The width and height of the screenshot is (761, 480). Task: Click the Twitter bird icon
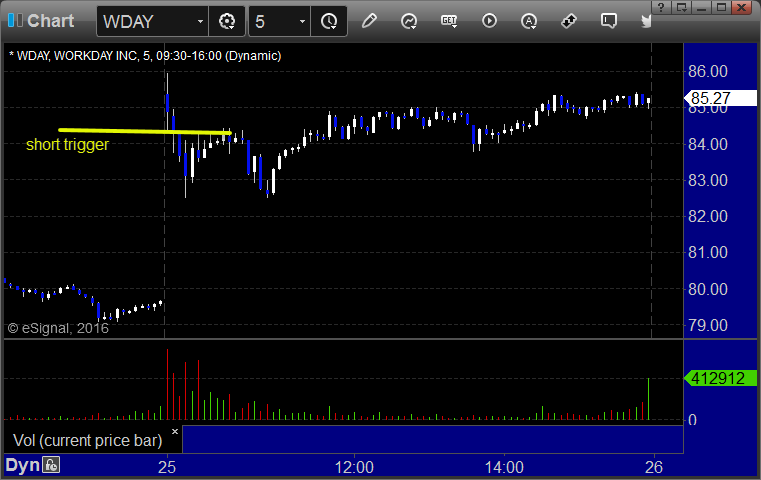click(646, 21)
